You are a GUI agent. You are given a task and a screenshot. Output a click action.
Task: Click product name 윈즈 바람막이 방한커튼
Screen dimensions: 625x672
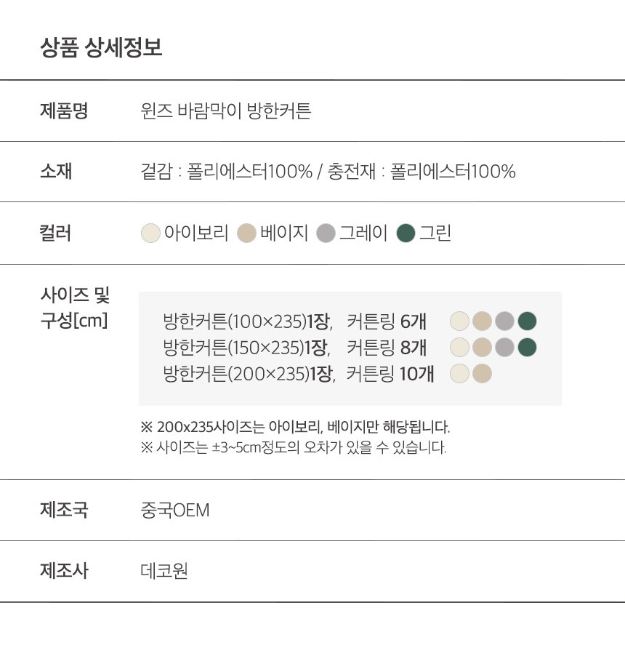point(225,111)
